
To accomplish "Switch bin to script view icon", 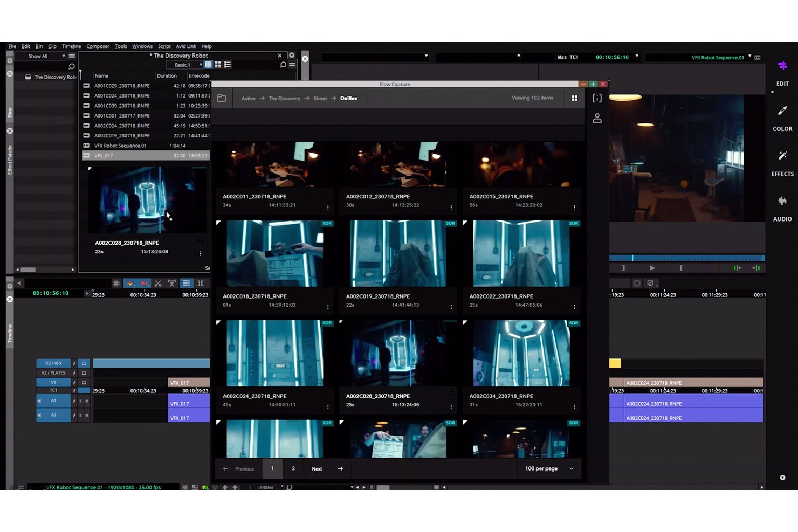I will [x=228, y=65].
